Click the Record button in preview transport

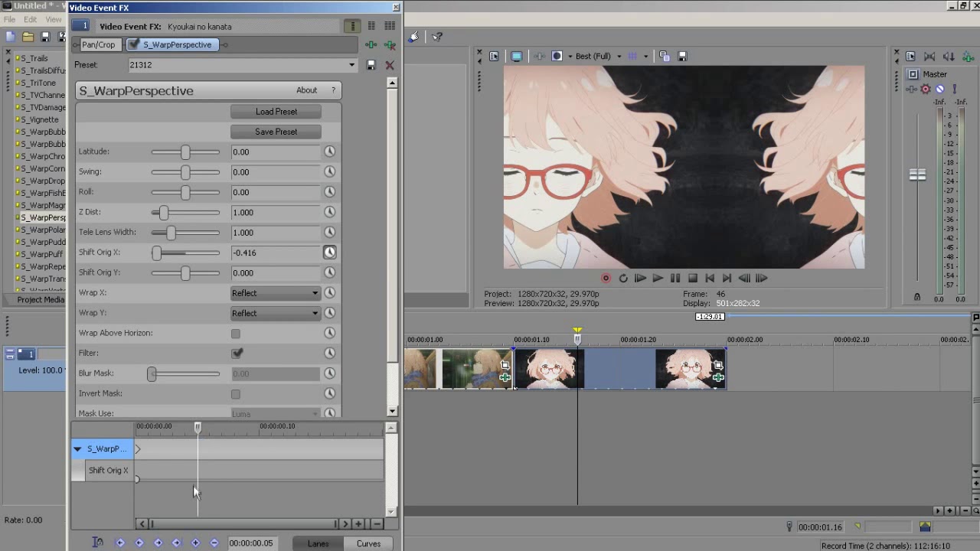tap(606, 279)
